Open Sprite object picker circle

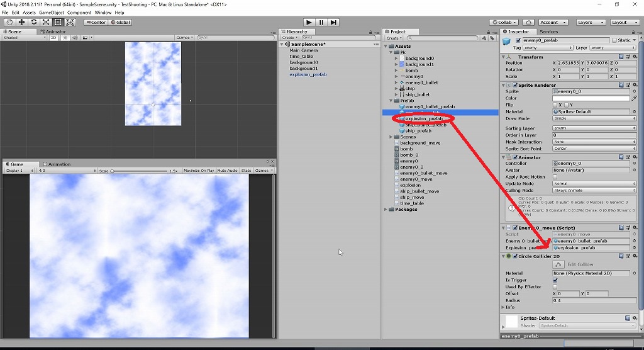(x=635, y=91)
